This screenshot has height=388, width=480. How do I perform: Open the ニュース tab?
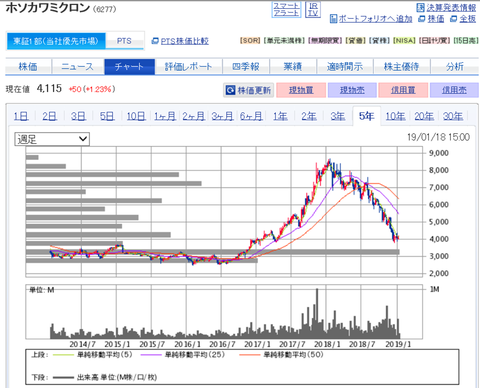(78, 67)
